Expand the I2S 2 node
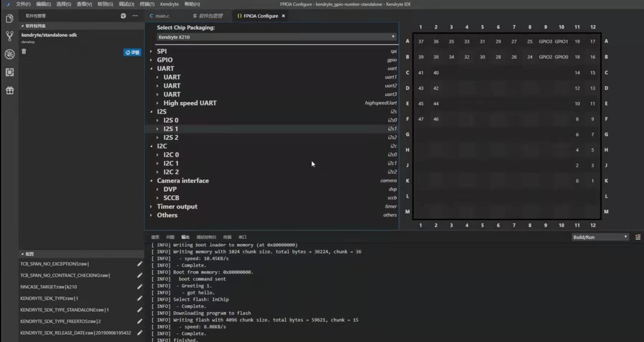Viewport: 644px width, 342px height. click(158, 138)
